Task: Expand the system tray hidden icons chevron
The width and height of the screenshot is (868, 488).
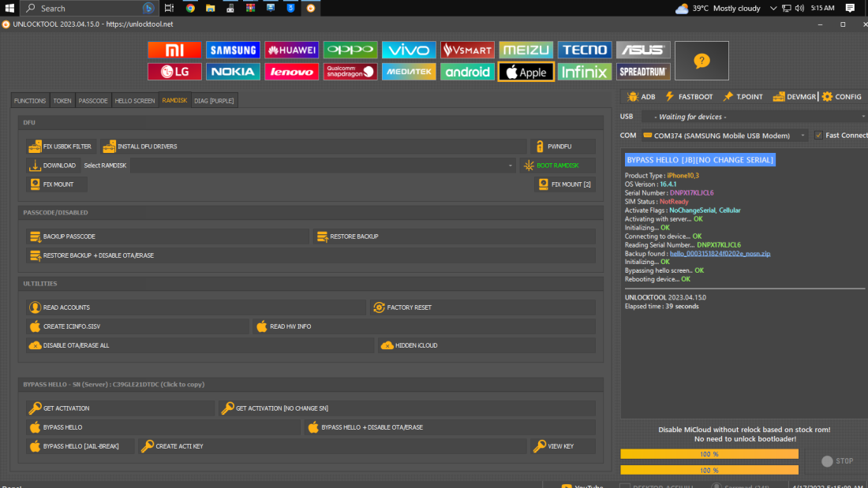Action: 773,9
